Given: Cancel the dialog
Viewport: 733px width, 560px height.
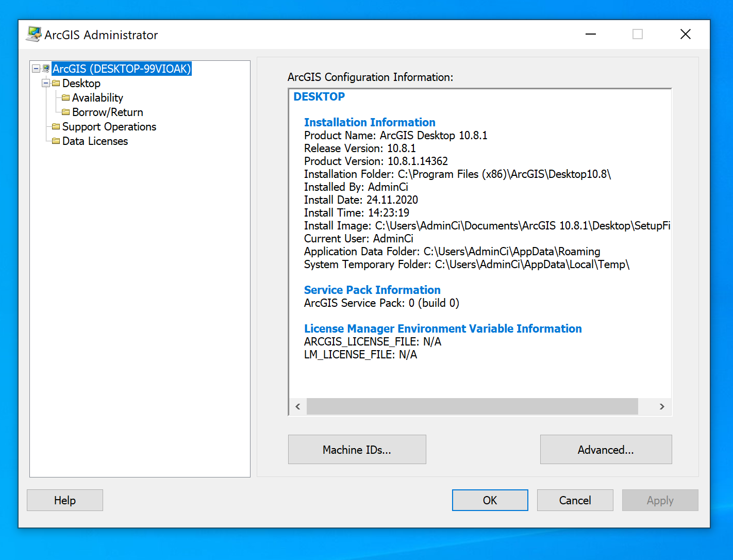Looking at the screenshot, I should [575, 500].
